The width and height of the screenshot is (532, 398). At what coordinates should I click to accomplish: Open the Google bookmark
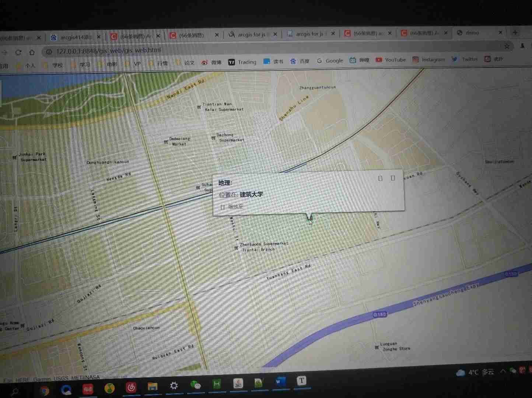coord(330,61)
